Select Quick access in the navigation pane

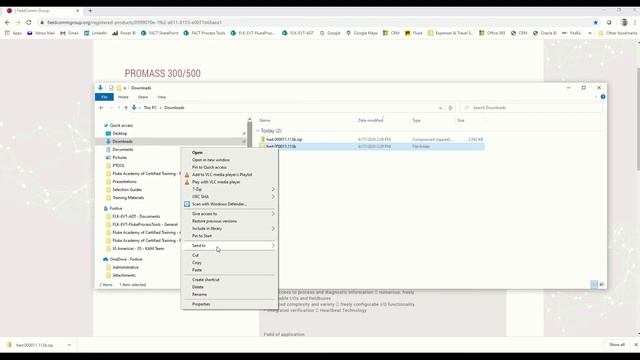121,126
